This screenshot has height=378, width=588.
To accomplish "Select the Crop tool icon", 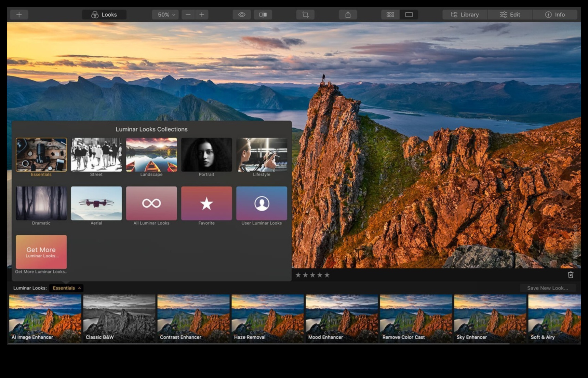I will click(305, 15).
